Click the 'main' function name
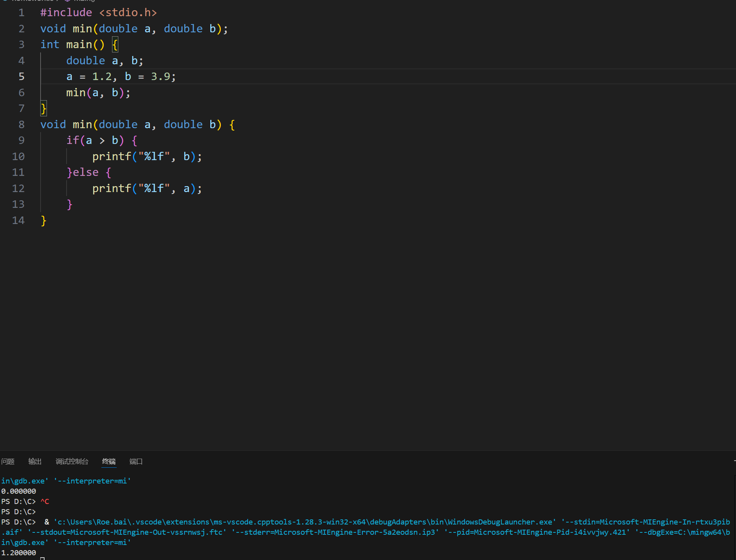Image resolution: width=736 pixels, height=560 pixels. pos(79,45)
